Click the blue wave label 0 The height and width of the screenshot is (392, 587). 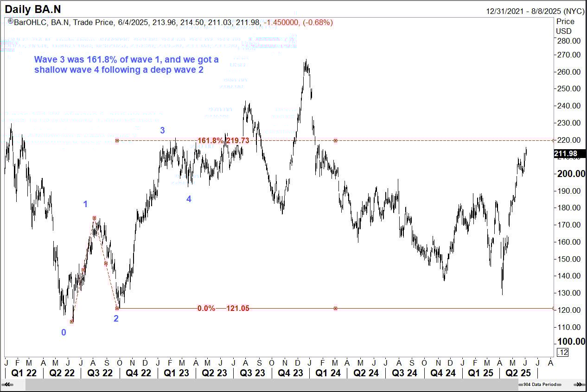click(64, 332)
